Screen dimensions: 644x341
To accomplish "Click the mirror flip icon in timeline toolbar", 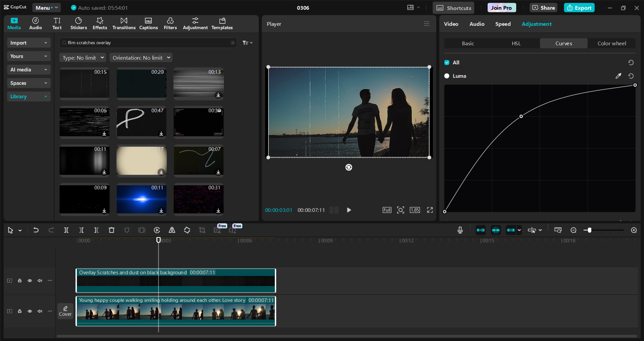I will (x=172, y=230).
